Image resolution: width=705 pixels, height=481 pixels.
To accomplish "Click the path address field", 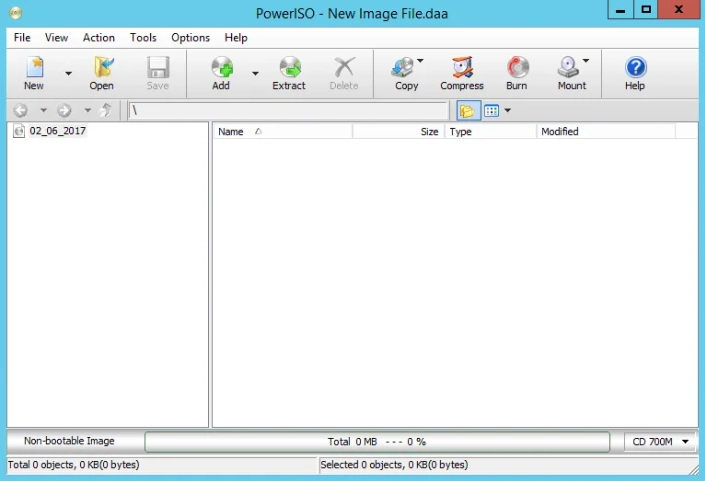I will 288,111.
